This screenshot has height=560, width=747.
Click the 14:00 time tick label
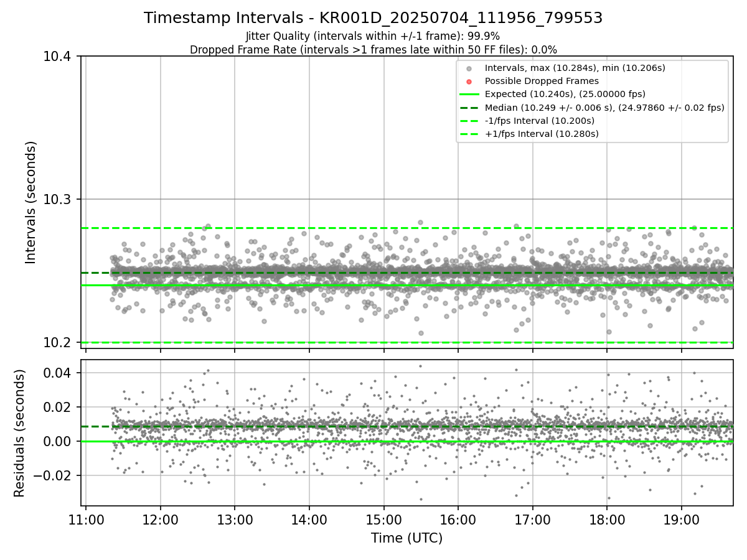[309, 519]
